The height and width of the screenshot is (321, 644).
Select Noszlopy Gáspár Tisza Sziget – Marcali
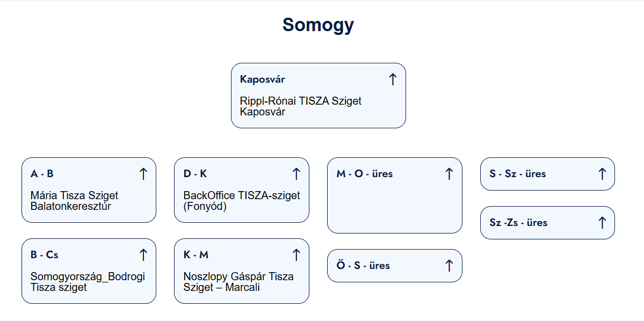point(238,282)
